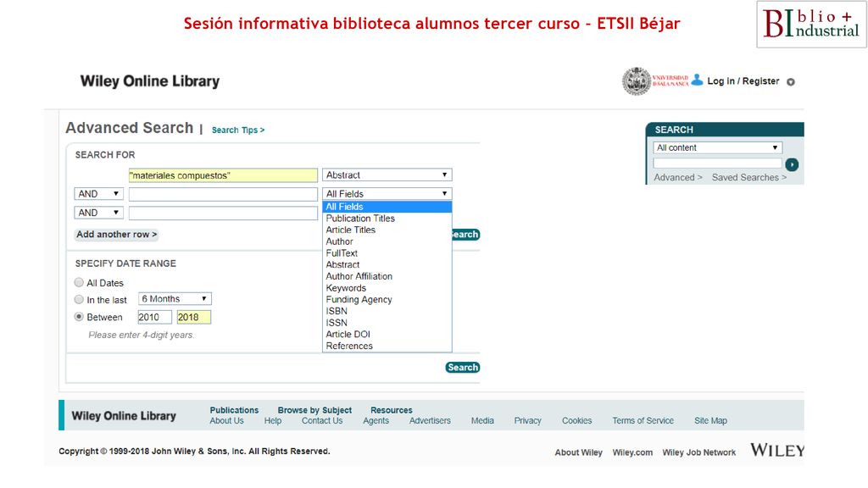Open Terms of Service footer link

pyautogui.click(x=643, y=420)
